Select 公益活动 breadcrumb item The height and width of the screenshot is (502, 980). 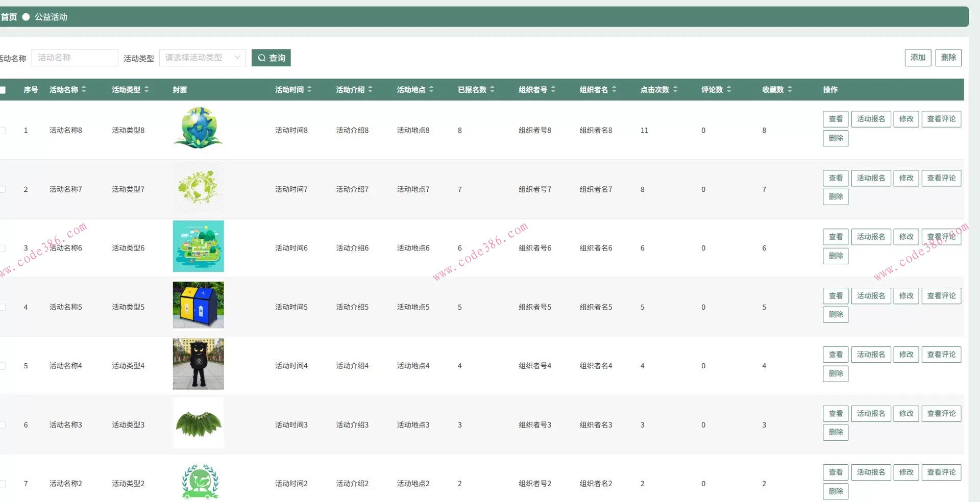[51, 17]
